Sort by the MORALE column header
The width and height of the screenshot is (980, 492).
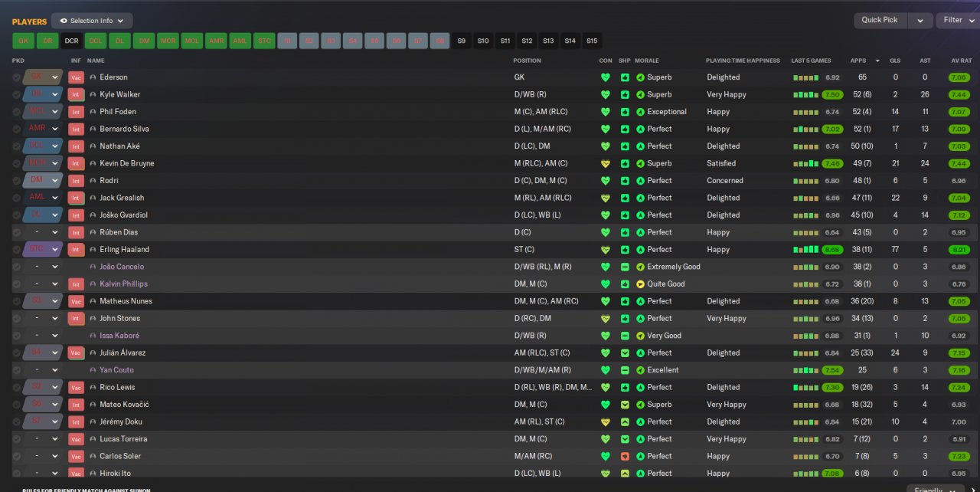pos(647,61)
